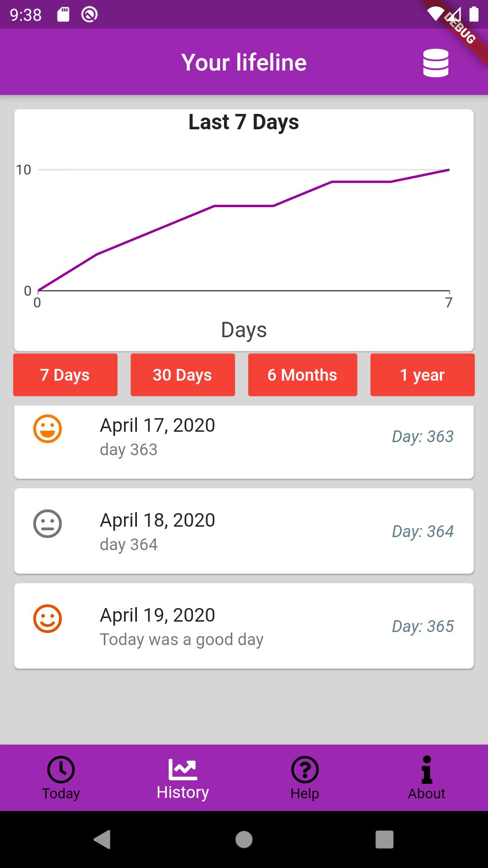
Task: Tap the Day: 365 label
Action: [x=422, y=626]
